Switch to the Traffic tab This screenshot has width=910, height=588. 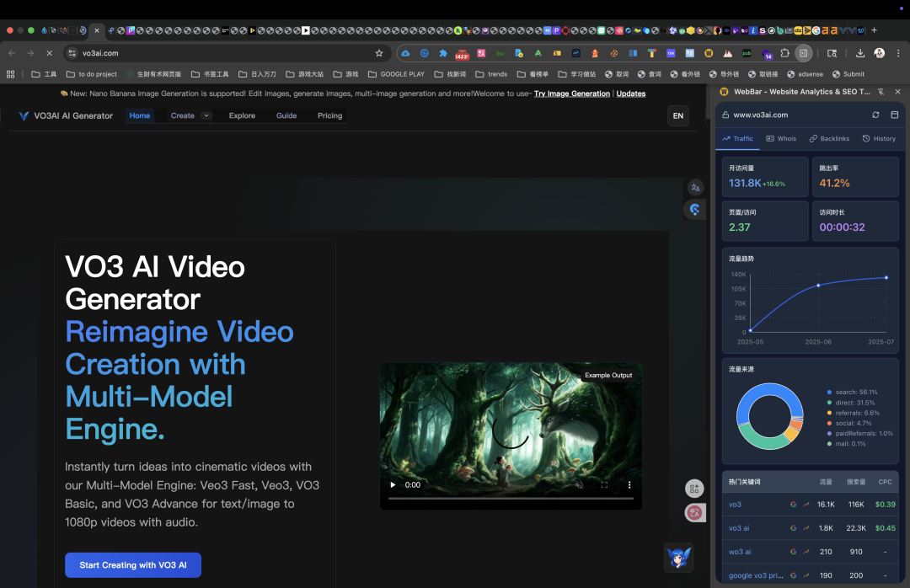[x=737, y=139]
